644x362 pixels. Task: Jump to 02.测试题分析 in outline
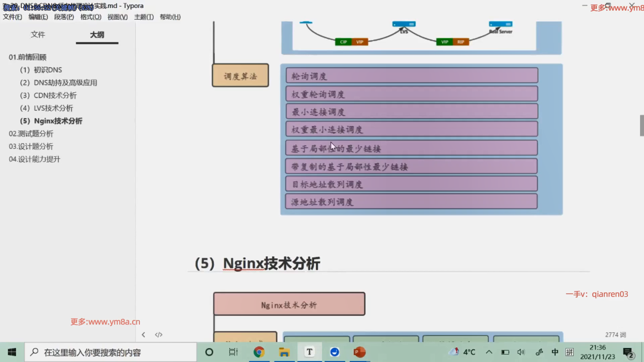pyautogui.click(x=31, y=134)
